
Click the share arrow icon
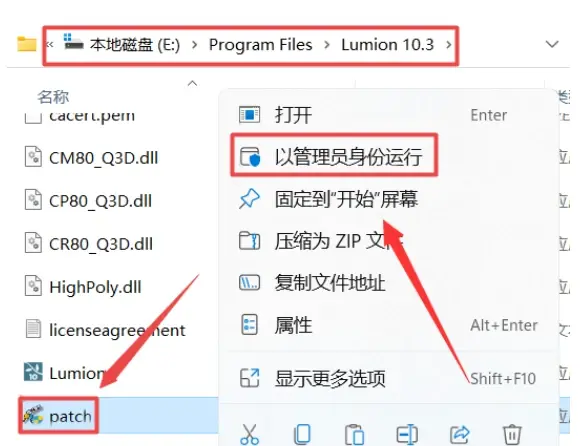(460, 434)
